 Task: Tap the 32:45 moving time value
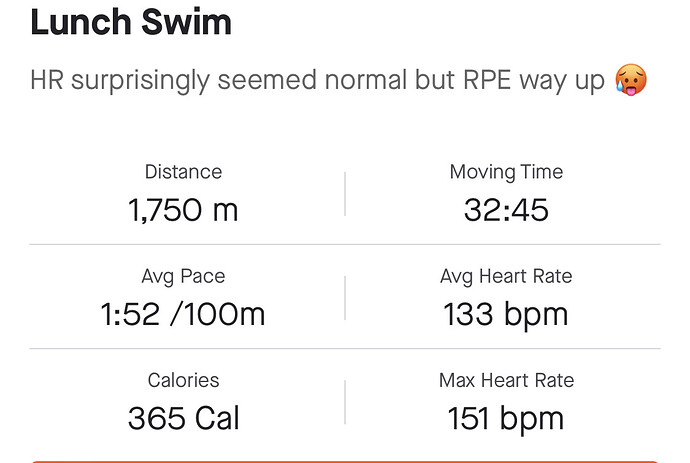click(506, 209)
